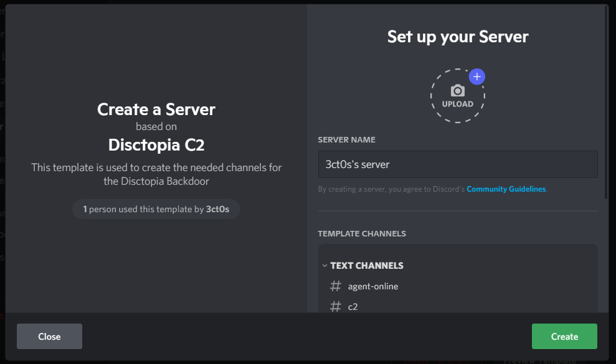Click the SERVER NAME field label
Viewport: 616px width, 364px height.
click(x=346, y=140)
